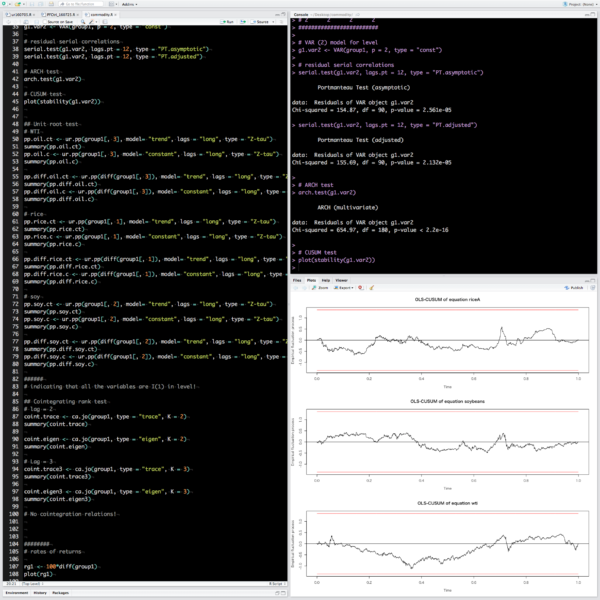The height and width of the screenshot is (600, 600).
Task: Click the Open File folder icon
Action: point(17,4)
